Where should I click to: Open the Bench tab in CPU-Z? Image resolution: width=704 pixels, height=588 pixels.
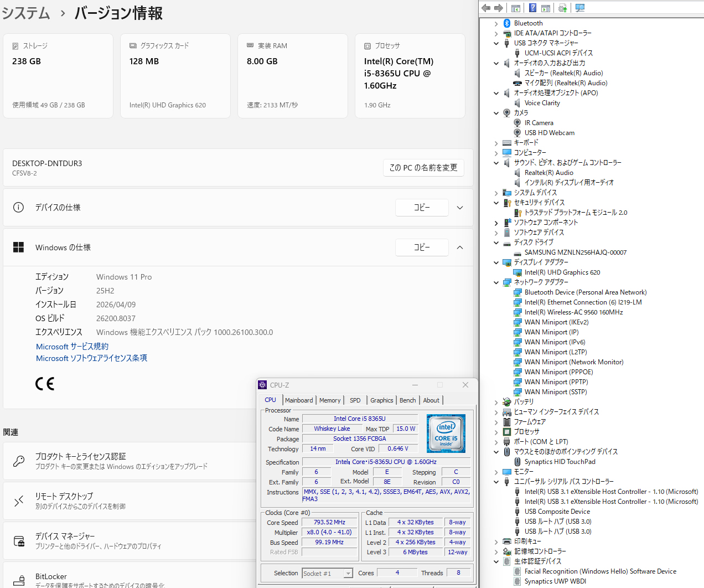(407, 400)
